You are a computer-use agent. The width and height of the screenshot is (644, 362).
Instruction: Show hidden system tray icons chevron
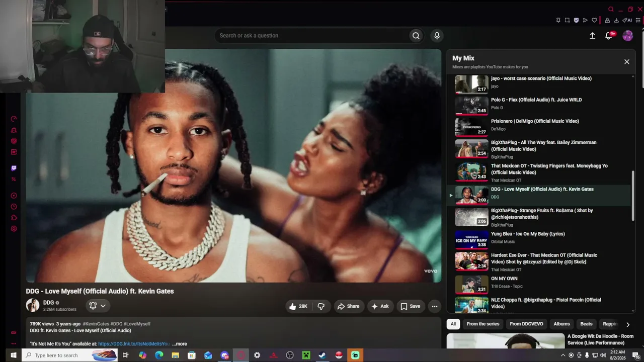pyautogui.click(x=563, y=355)
